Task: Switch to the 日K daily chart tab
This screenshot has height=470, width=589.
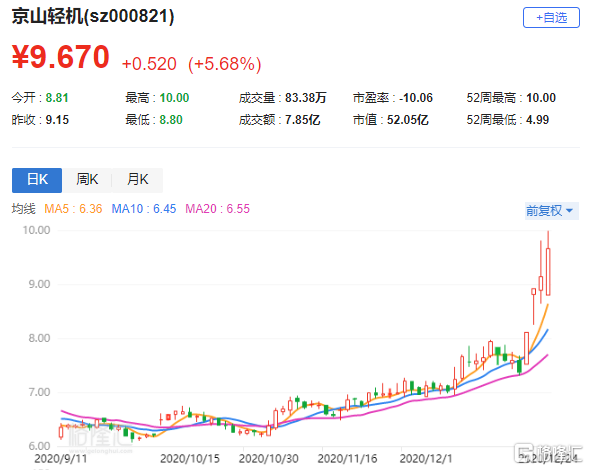Action: coord(37,180)
